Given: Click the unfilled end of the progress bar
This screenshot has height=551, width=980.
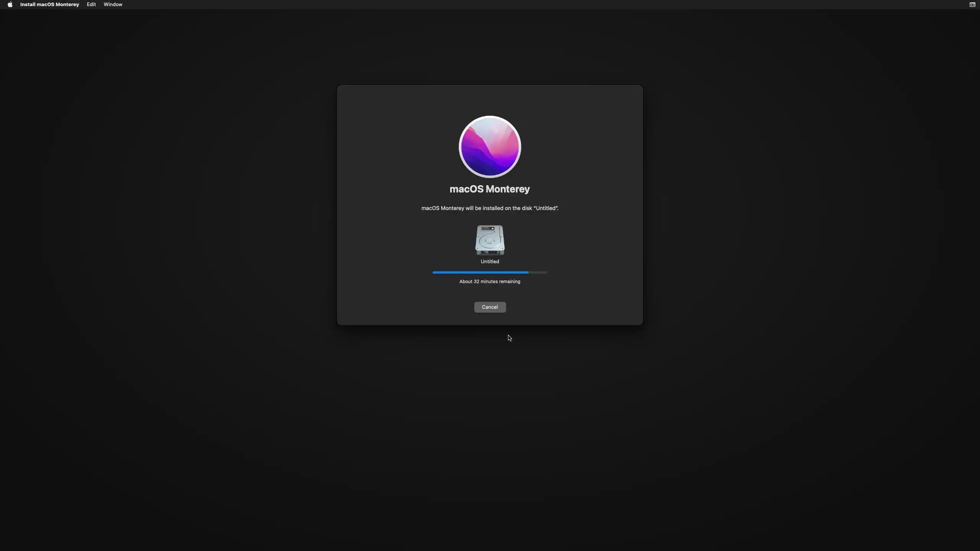Looking at the screenshot, I should click(538, 272).
